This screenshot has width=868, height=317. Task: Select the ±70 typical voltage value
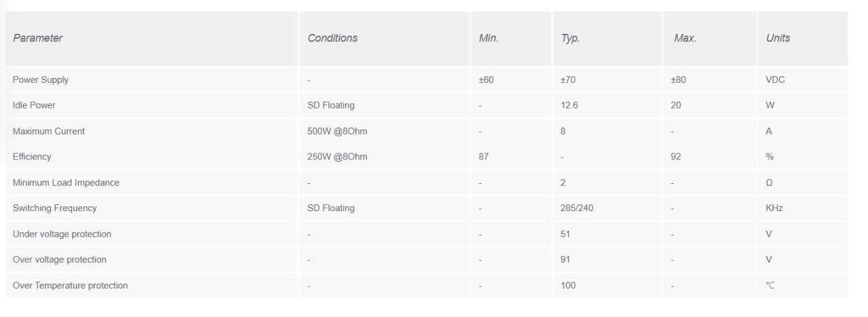[x=568, y=80]
